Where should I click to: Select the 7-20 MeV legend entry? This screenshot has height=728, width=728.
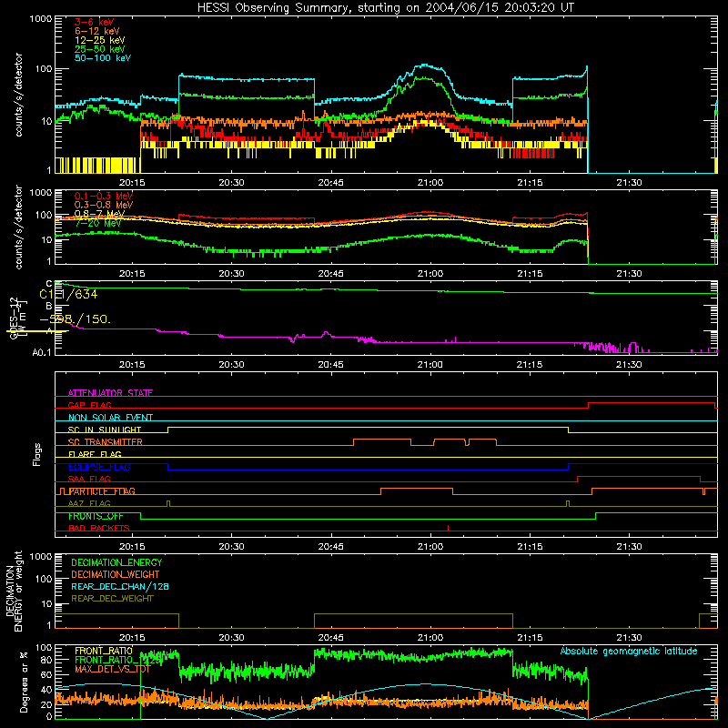(97, 223)
